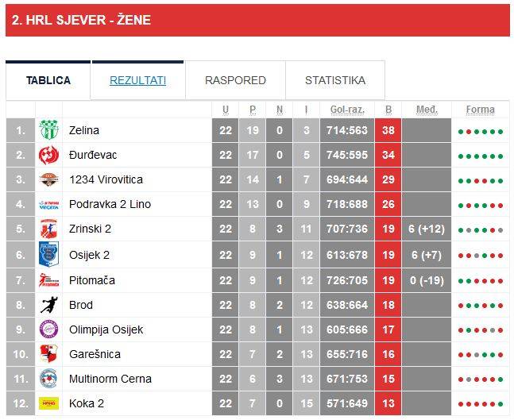The height and width of the screenshot is (420, 514).
Task: Click the Zelina club logo
Action: (49, 130)
